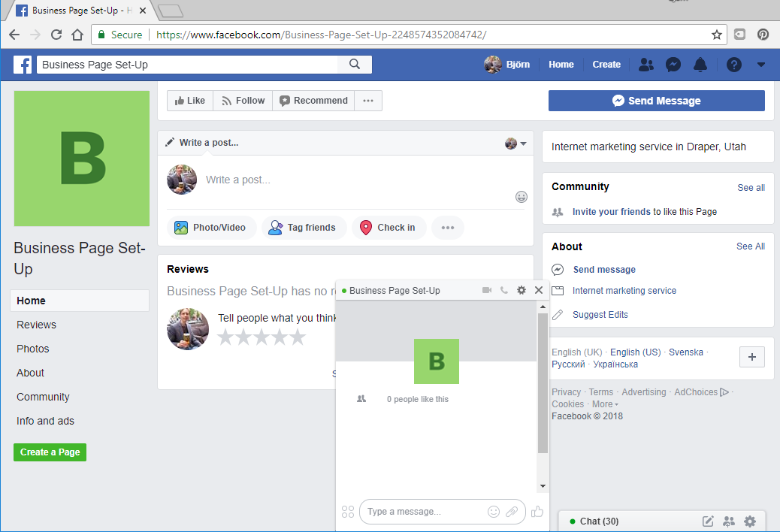The width and height of the screenshot is (780, 532).
Task: Send a thumbs-up in chat
Action: (537, 512)
